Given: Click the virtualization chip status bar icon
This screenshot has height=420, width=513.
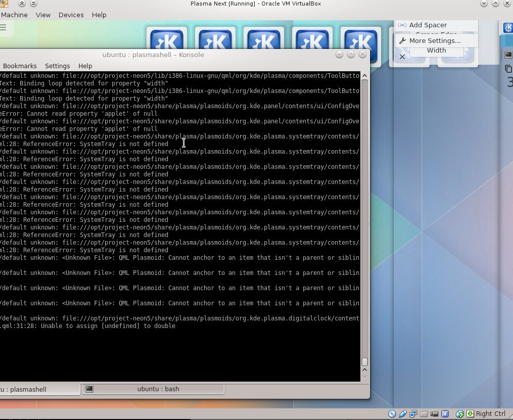Looking at the screenshot, I should (x=445, y=414).
